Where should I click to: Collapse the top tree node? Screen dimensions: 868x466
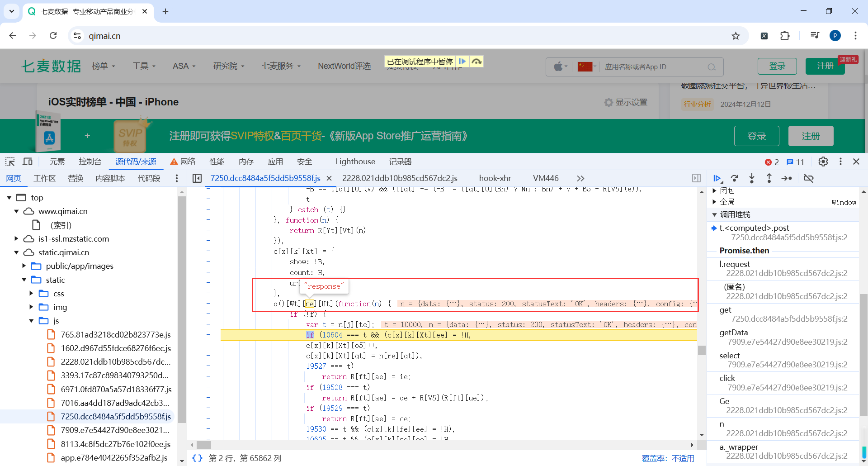9,198
